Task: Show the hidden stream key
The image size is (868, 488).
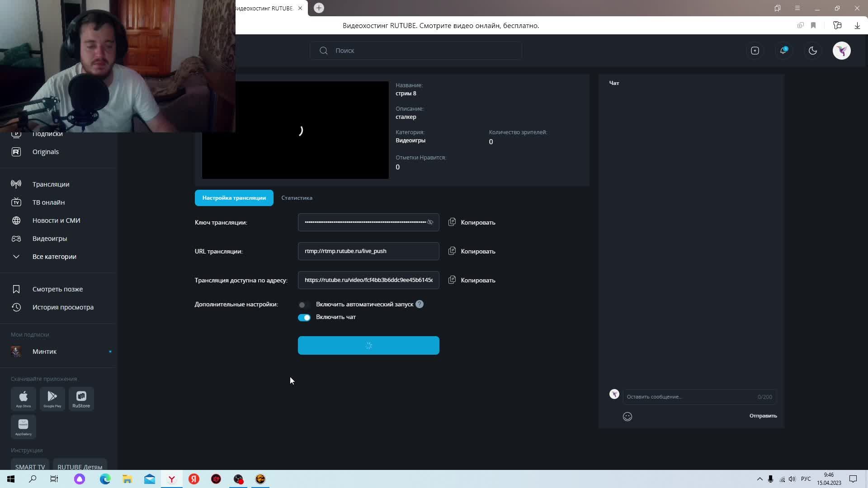Action: 430,222
